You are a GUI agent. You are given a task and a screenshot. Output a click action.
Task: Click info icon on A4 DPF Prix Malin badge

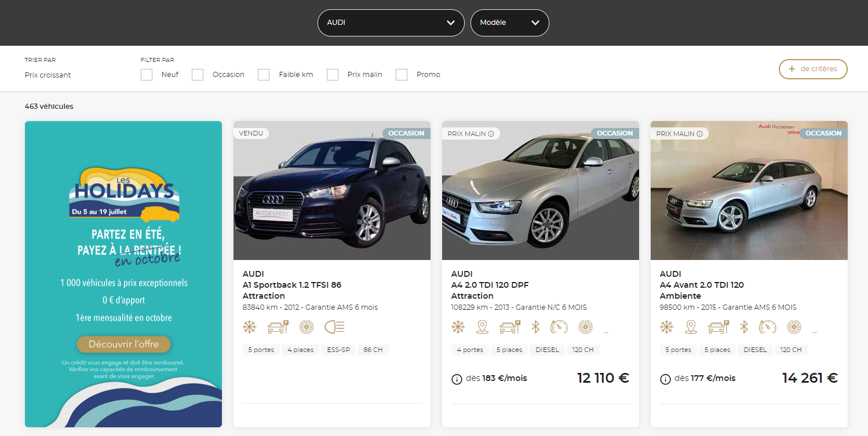point(491,134)
